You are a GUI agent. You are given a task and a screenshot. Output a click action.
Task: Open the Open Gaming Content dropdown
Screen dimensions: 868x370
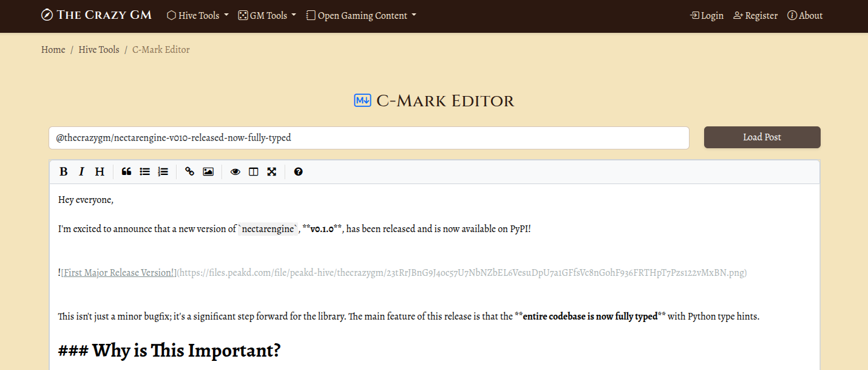pyautogui.click(x=362, y=16)
